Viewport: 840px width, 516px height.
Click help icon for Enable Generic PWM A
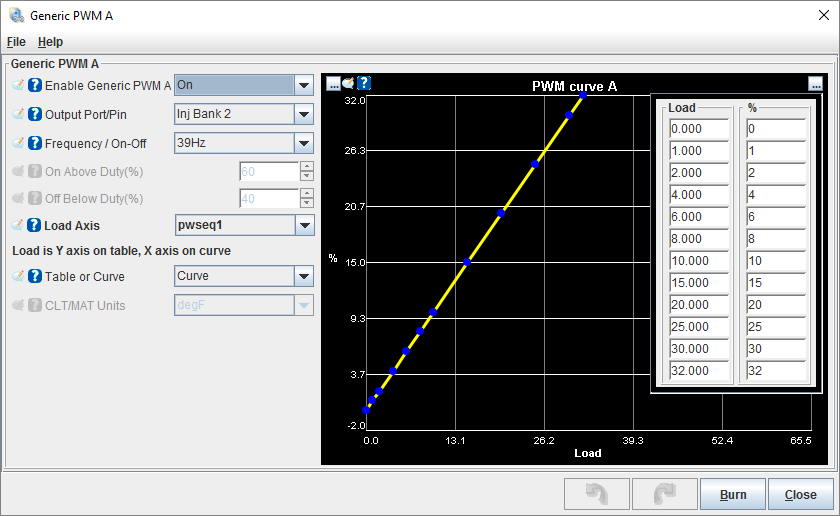pos(35,86)
